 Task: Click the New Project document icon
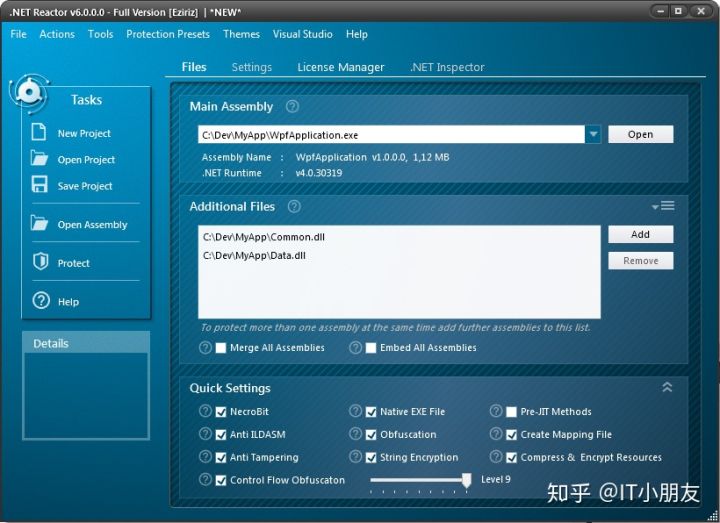pos(39,132)
